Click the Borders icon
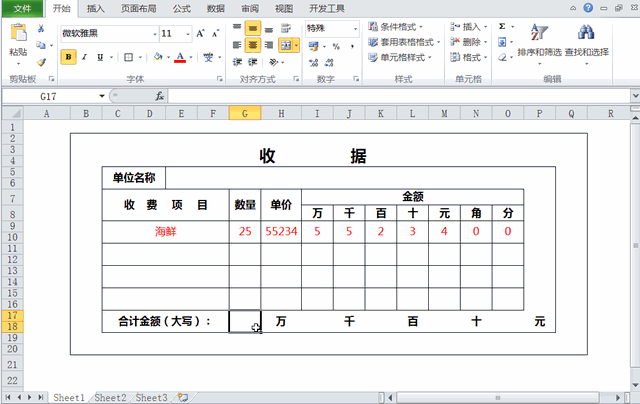The width and height of the screenshot is (640, 404). [x=129, y=57]
